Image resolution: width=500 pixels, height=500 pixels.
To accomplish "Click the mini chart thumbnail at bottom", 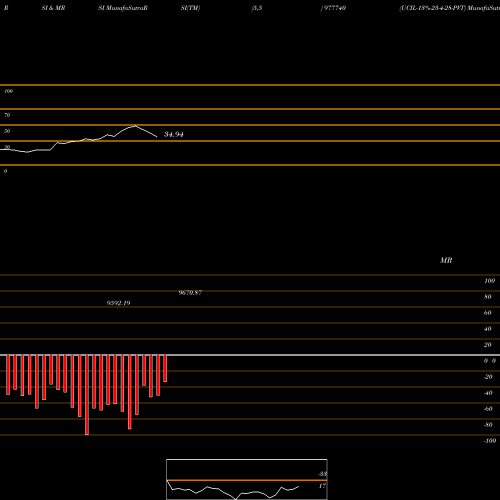I will pyautogui.click(x=247, y=479).
